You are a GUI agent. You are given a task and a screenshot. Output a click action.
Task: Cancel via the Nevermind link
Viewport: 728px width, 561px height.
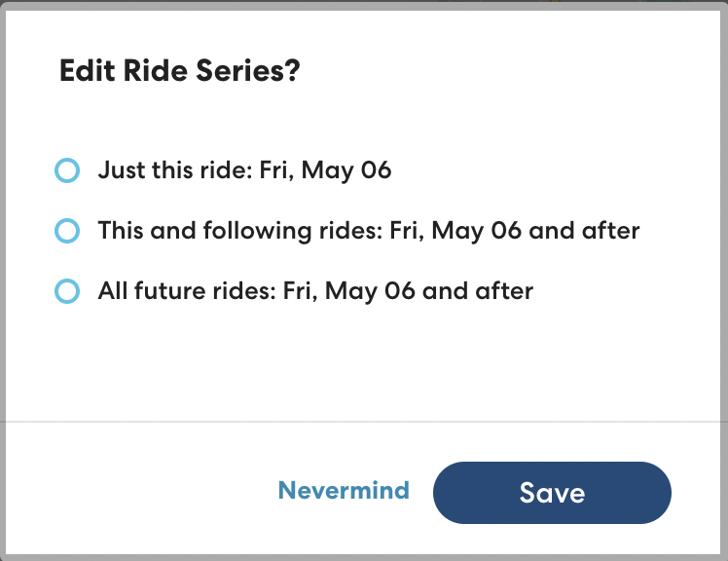tap(344, 490)
